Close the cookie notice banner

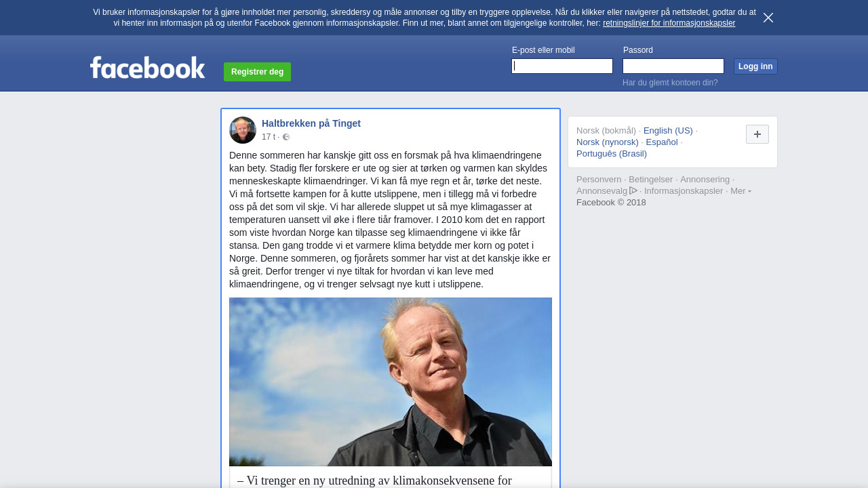[x=768, y=18]
